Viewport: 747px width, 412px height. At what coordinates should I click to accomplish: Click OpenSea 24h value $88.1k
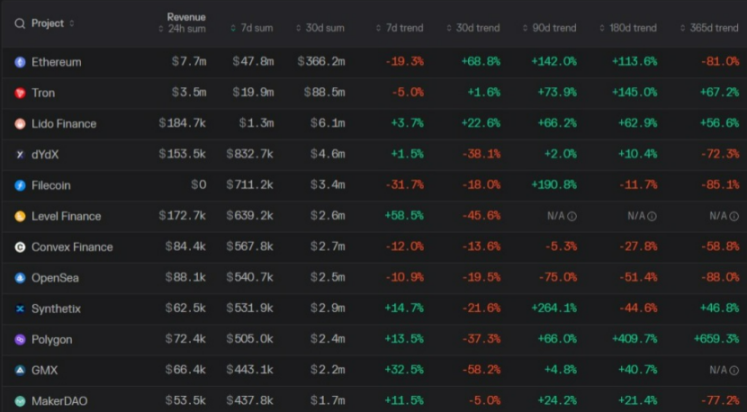(186, 277)
